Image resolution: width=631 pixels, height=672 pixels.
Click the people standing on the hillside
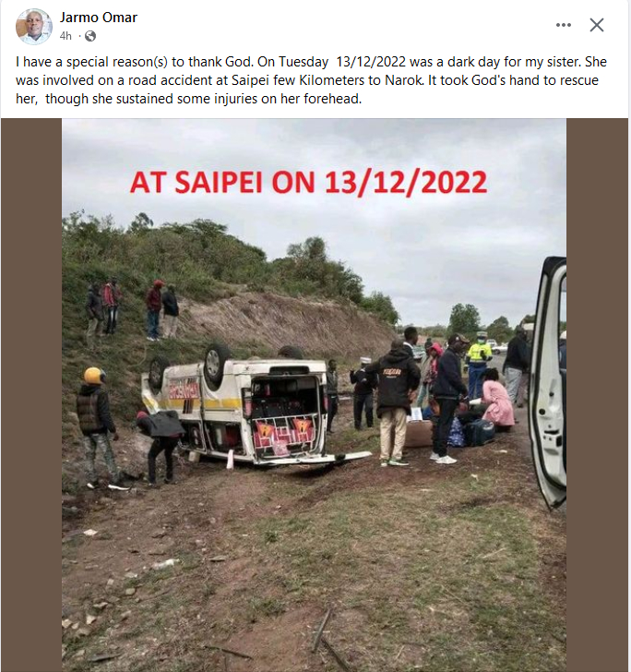pos(132,309)
